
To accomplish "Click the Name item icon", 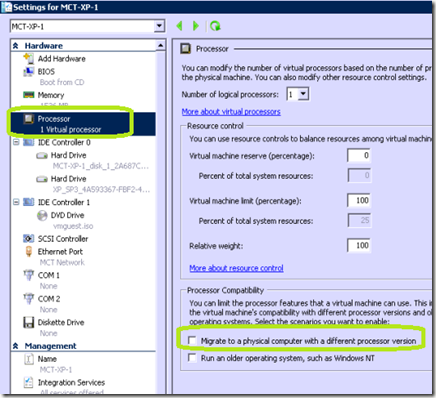I will coord(29,359).
